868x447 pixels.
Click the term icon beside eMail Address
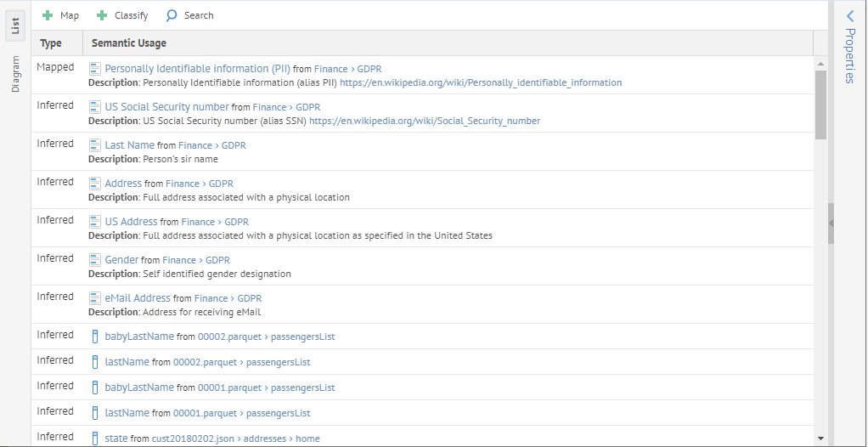click(x=95, y=298)
